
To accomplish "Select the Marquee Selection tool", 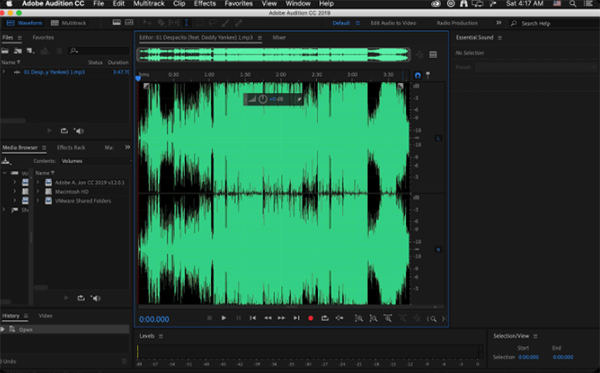I will click(x=200, y=23).
